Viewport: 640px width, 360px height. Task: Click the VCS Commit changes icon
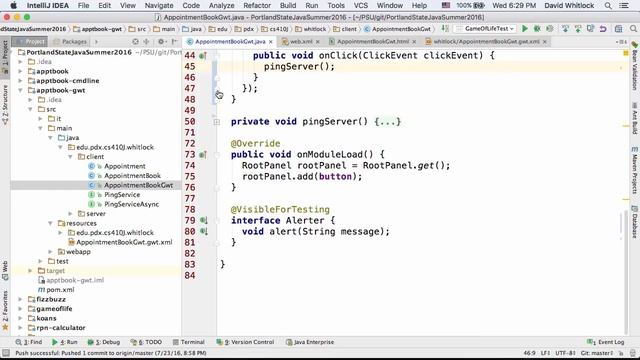[578, 29]
